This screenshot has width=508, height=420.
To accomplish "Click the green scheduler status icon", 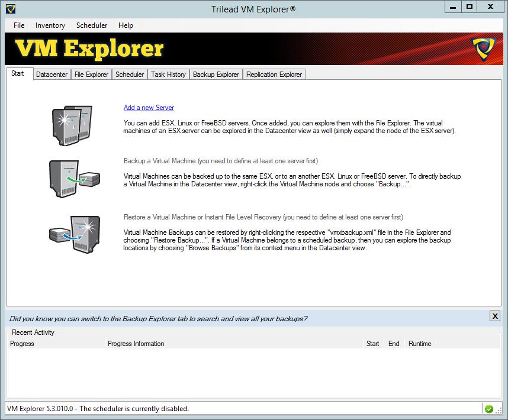I will (x=488, y=409).
